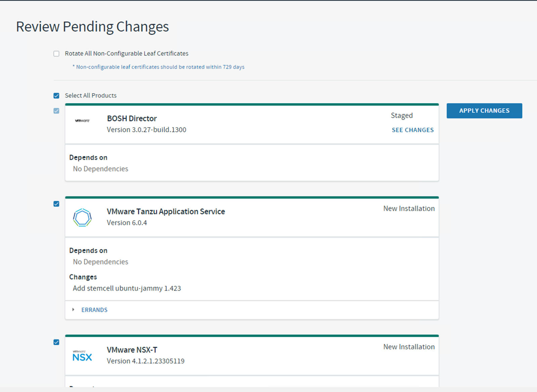This screenshot has height=392, width=537.
Task: Click the VMware logo on BOSH Director card
Action: coord(82,121)
